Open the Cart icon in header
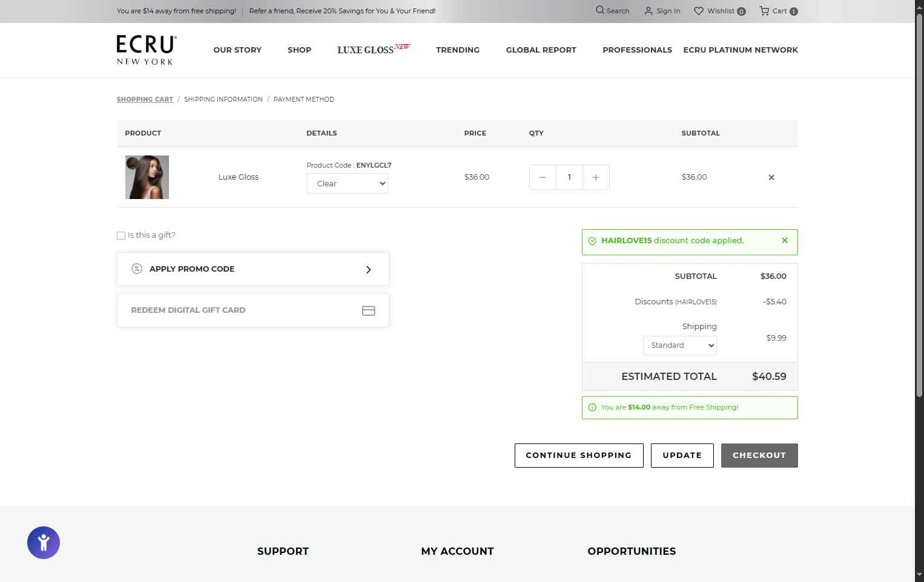This screenshot has height=582, width=924. (764, 11)
